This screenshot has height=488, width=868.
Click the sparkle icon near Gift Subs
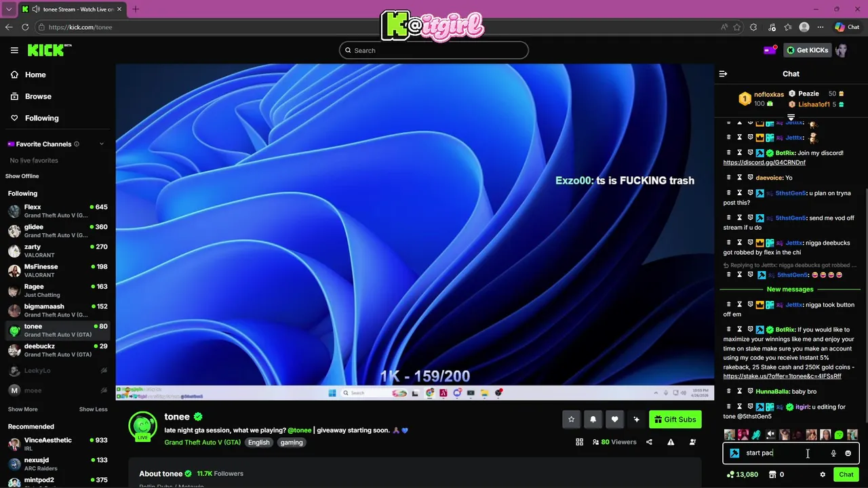tap(636, 420)
